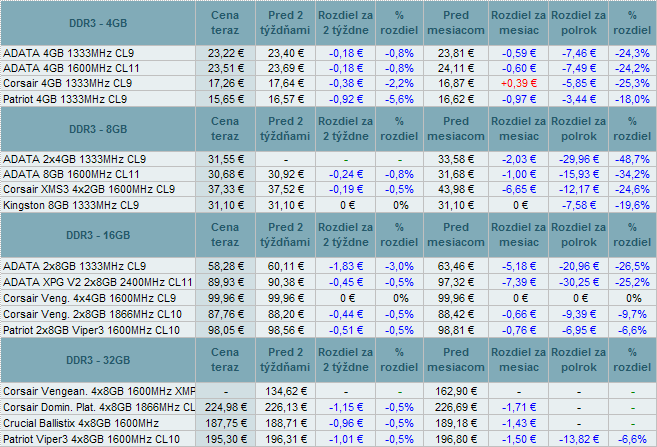Click Kingston 8GB 1333MHz CL9 row name
Viewport: 657px width, 447px height.
(71, 205)
